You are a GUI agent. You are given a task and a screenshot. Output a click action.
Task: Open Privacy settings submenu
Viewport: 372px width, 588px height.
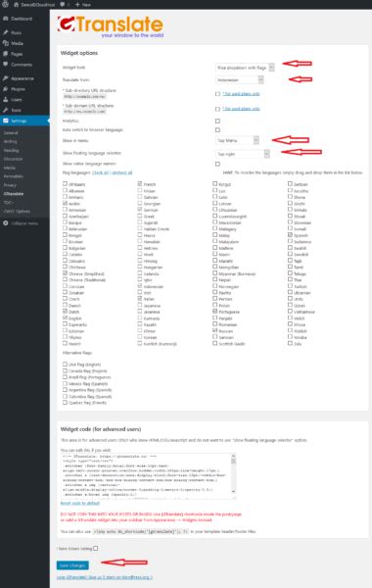coord(10,185)
